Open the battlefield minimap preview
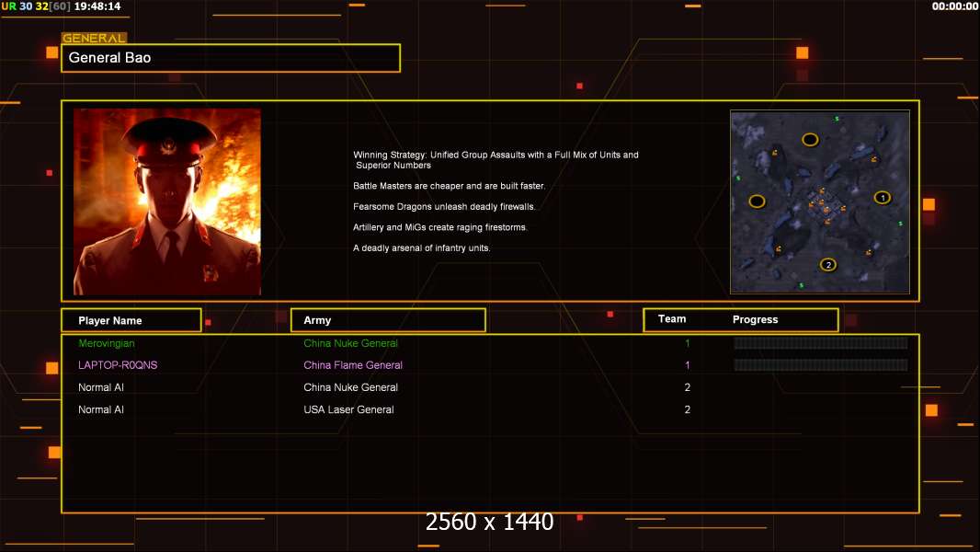 (820, 201)
